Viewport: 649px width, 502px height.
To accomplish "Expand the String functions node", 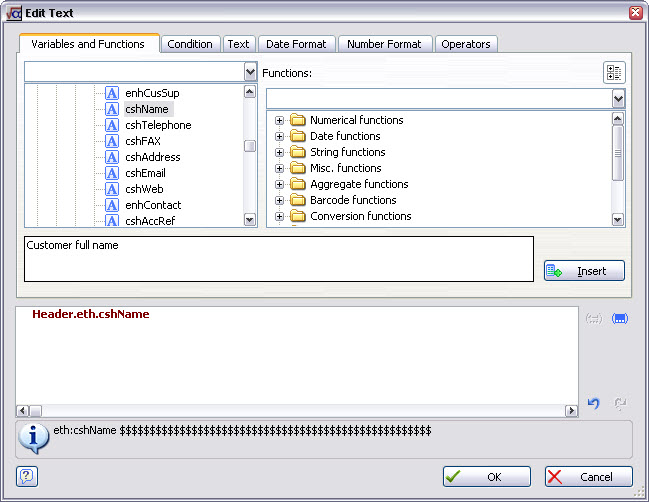I will (280, 152).
